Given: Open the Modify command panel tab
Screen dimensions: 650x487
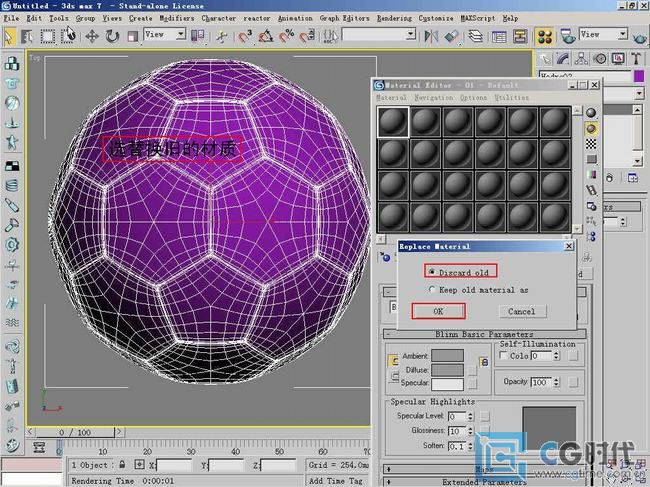Looking at the screenshot, I should click(x=563, y=59).
